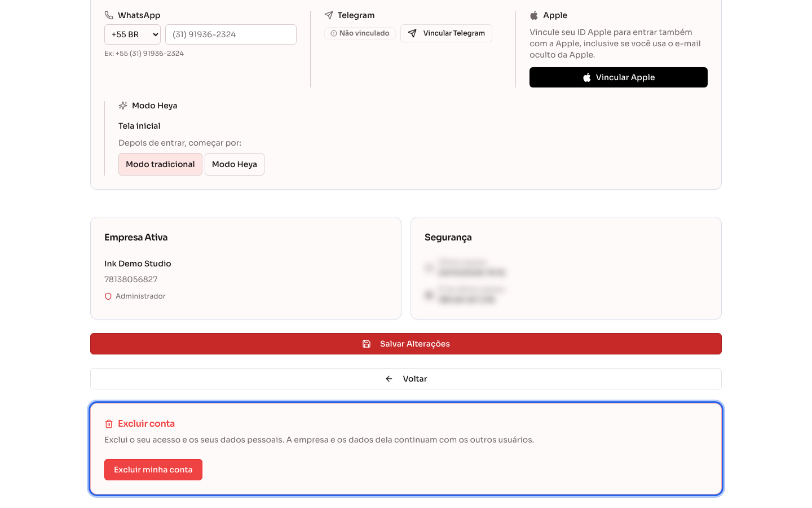Click Excluir minha conta button
Viewport: 812px width, 508px height.
tap(153, 470)
